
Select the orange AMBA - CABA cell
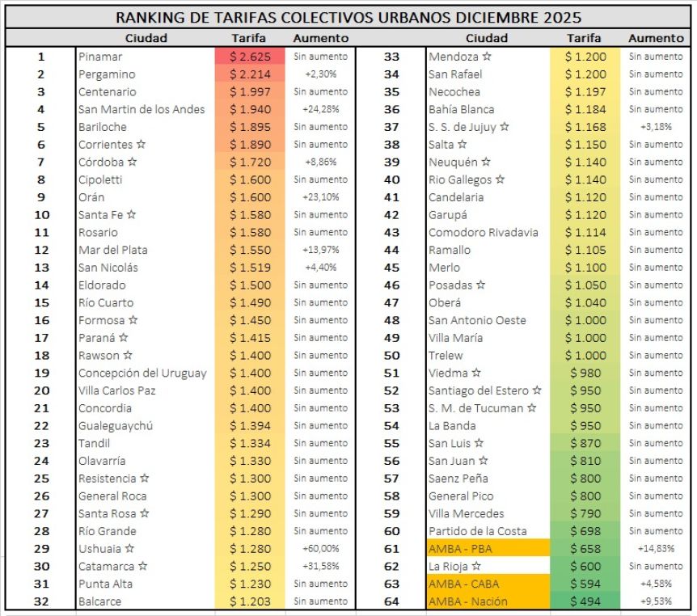[x=487, y=584]
